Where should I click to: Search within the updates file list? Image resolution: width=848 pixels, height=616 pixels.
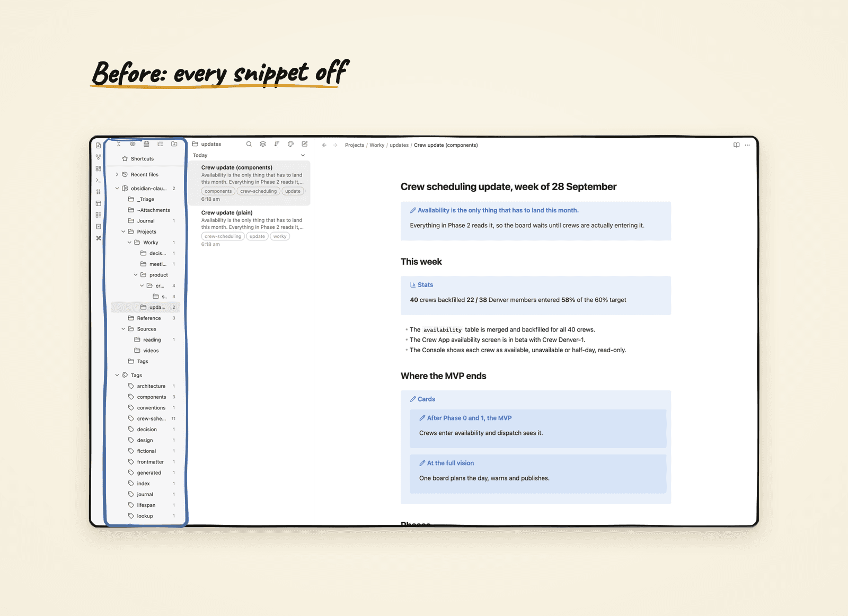(x=249, y=144)
